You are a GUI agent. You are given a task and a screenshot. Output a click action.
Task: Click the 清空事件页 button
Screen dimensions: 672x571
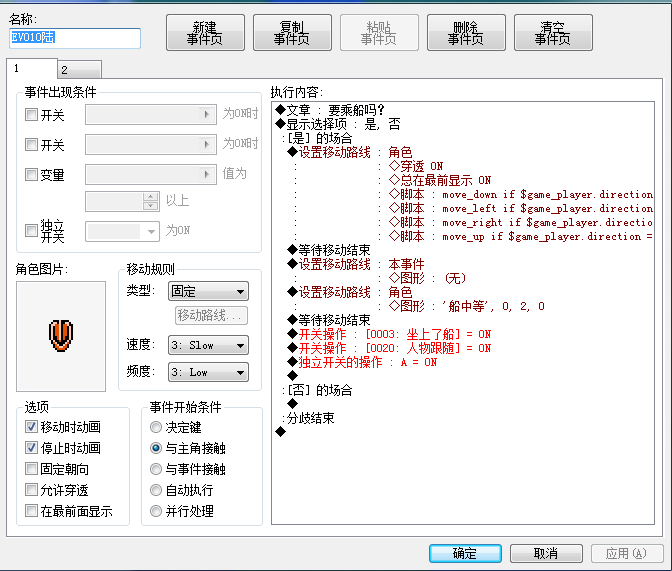(553, 33)
